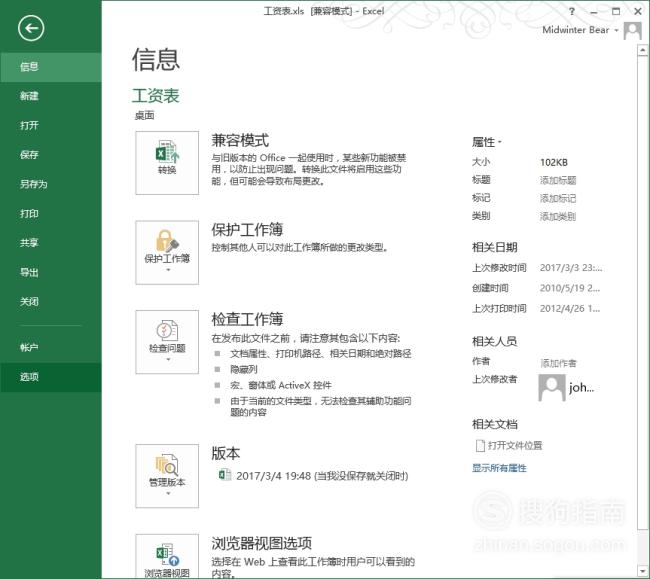The width and height of the screenshot is (650, 579).
Task: Click the john last-modifier avatar
Action: point(552,388)
